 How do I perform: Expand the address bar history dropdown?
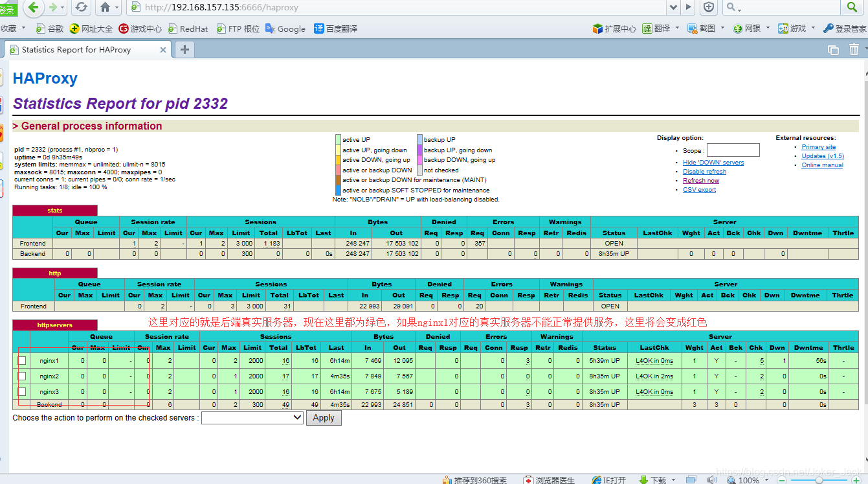coord(673,7)
